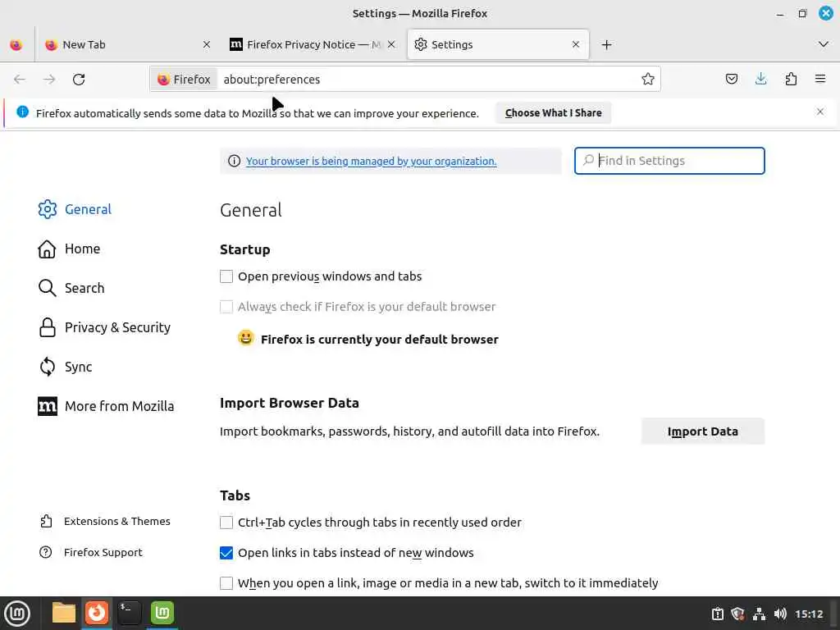The width and height of the screenshot is (840, 630).
Task: Select the Settings tab
Action: (x=498, y=44)
